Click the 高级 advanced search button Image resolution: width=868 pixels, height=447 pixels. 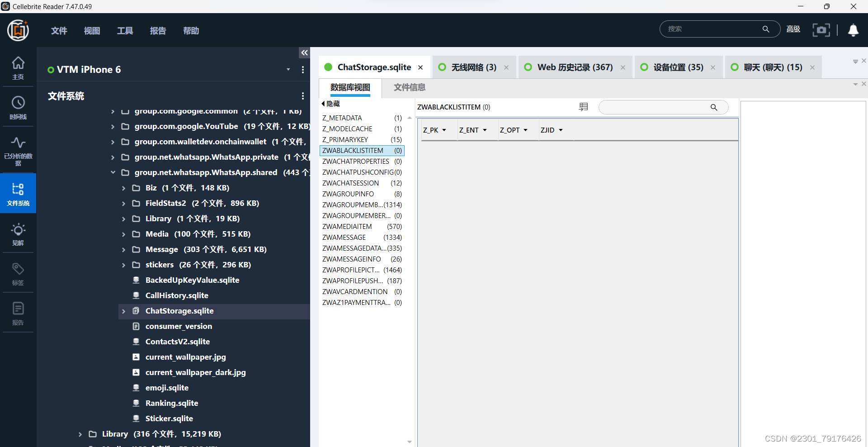click(793, 29)
